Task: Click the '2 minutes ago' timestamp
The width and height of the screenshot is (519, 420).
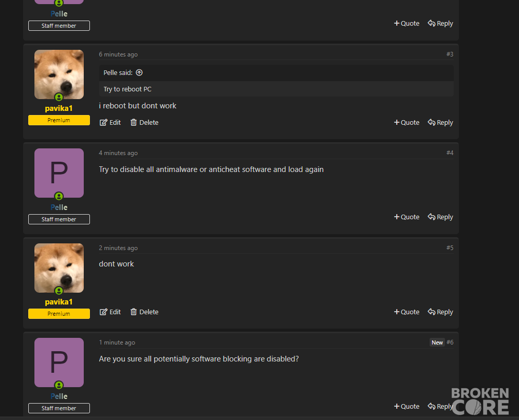Action: pos(118,247)
